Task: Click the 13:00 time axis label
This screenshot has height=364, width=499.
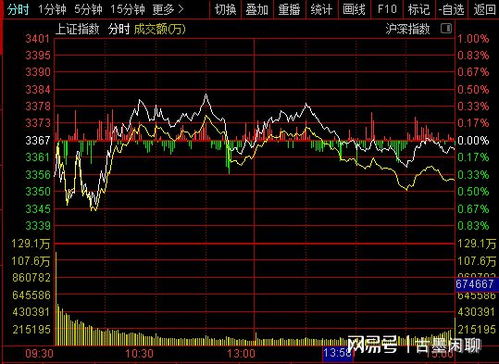Action: point(241,354)
